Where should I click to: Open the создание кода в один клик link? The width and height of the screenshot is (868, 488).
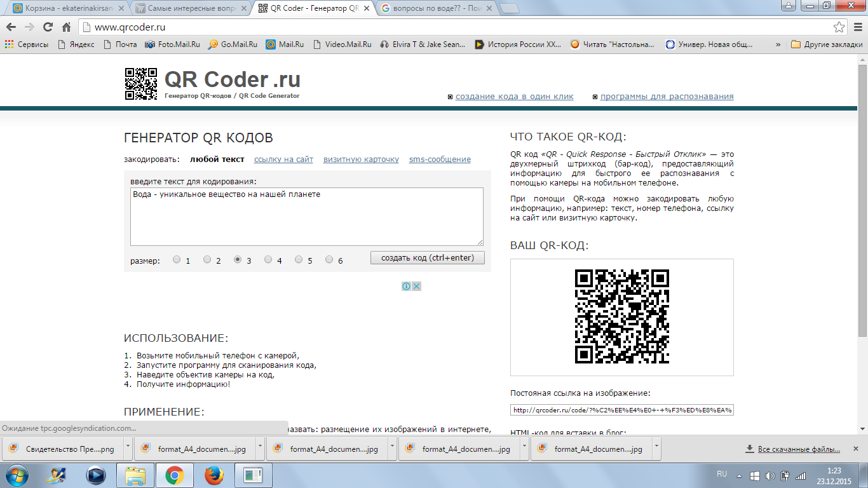[x=515, y=97]
